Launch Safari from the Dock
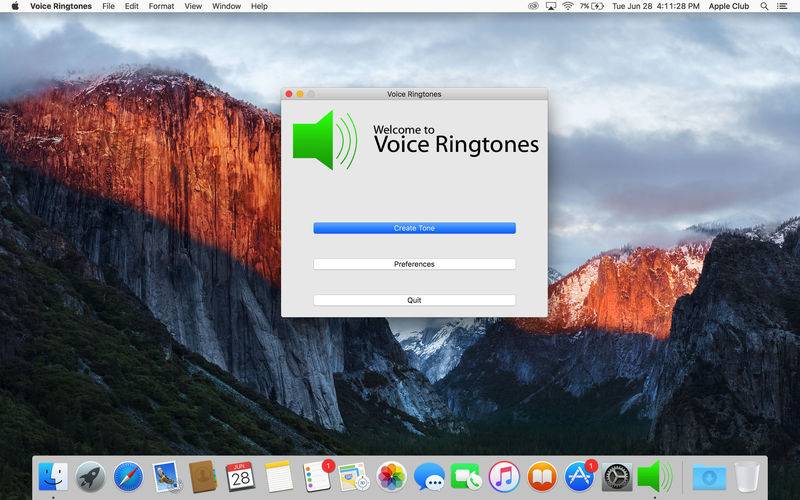 pos(128,477)
